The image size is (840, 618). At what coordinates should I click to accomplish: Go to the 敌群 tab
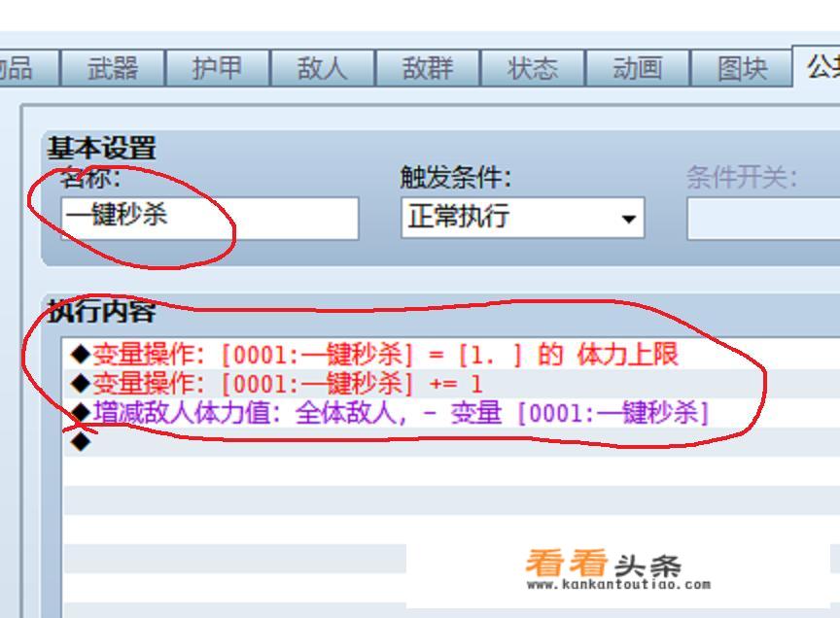428,69
